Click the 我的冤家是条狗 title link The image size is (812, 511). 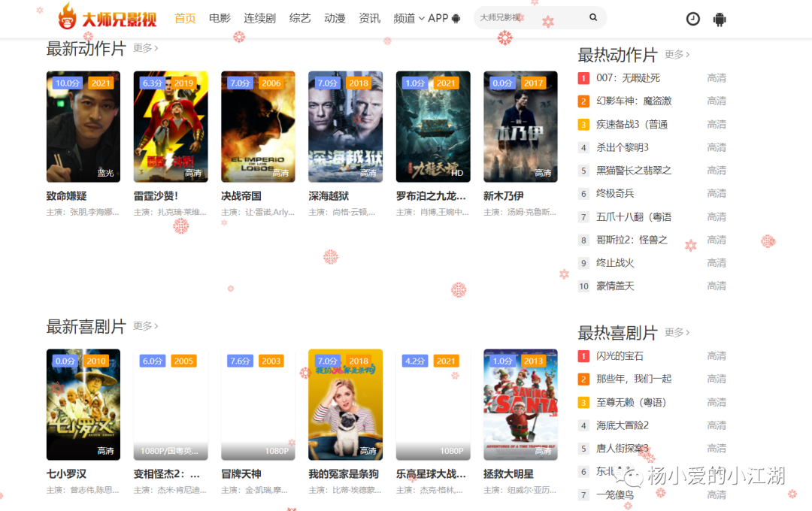coord(344,474)
